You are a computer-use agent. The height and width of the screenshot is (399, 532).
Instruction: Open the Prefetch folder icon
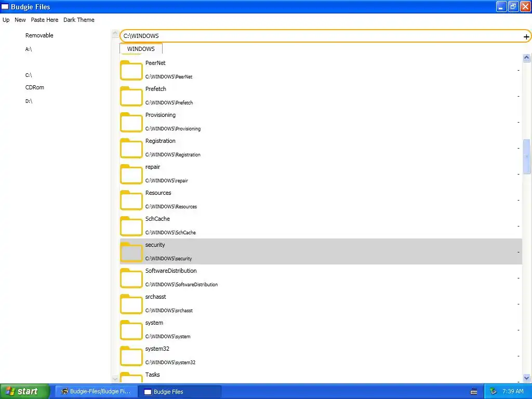pyautogui.click(x=131, y=96)
